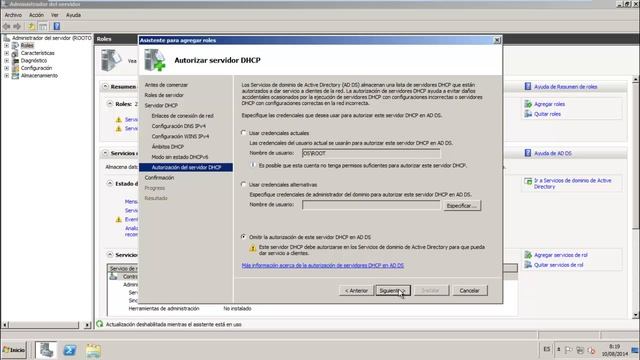Go to Antes de comenzar wizard step
Image resolution: width=640 pixels, height=360 pixels.
[166, 85]
